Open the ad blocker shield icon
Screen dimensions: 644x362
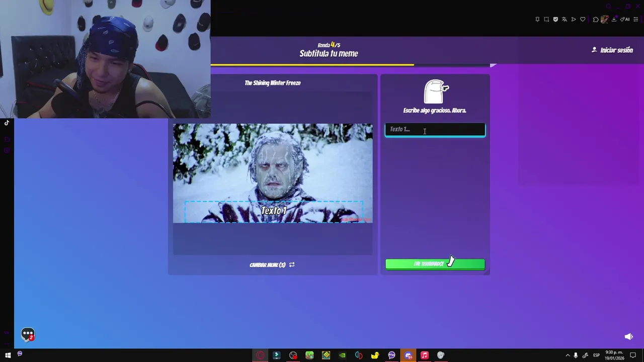coord(555,19)
